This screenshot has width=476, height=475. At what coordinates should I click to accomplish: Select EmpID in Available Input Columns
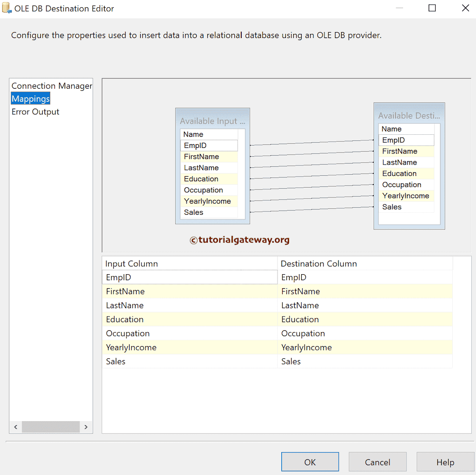pos(209,145)
